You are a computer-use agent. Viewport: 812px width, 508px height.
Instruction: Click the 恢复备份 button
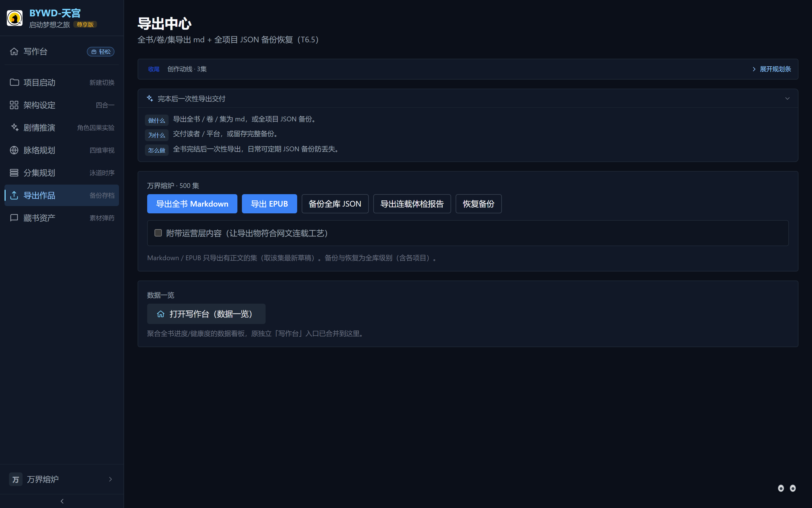tap(478, 203)
